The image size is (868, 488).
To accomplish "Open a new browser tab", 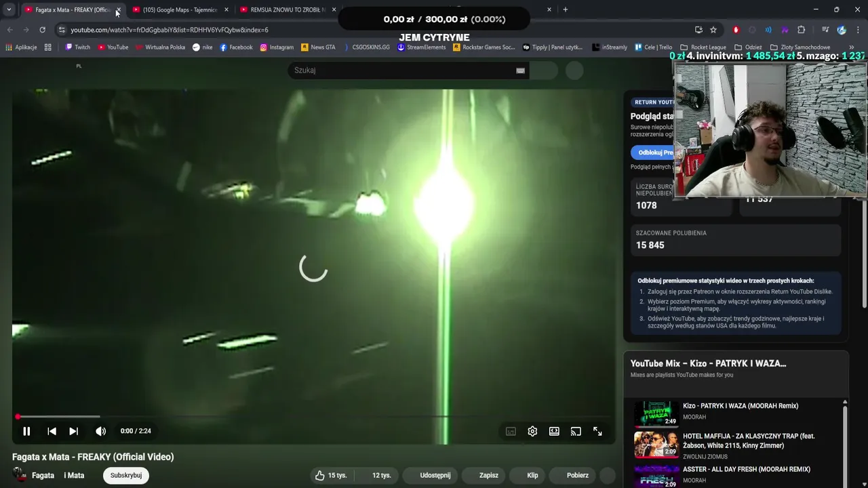I will coord(566,9).
